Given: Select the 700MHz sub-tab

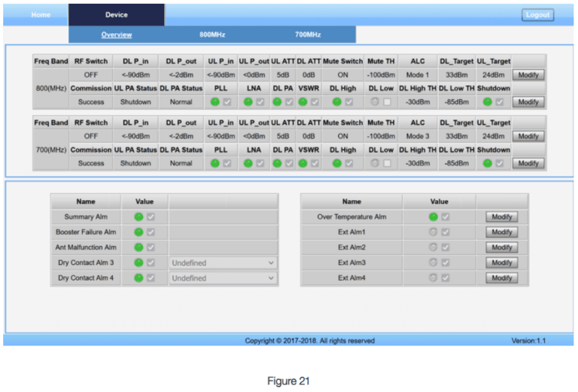Looking at the screenshot, I should coord(307,35).
